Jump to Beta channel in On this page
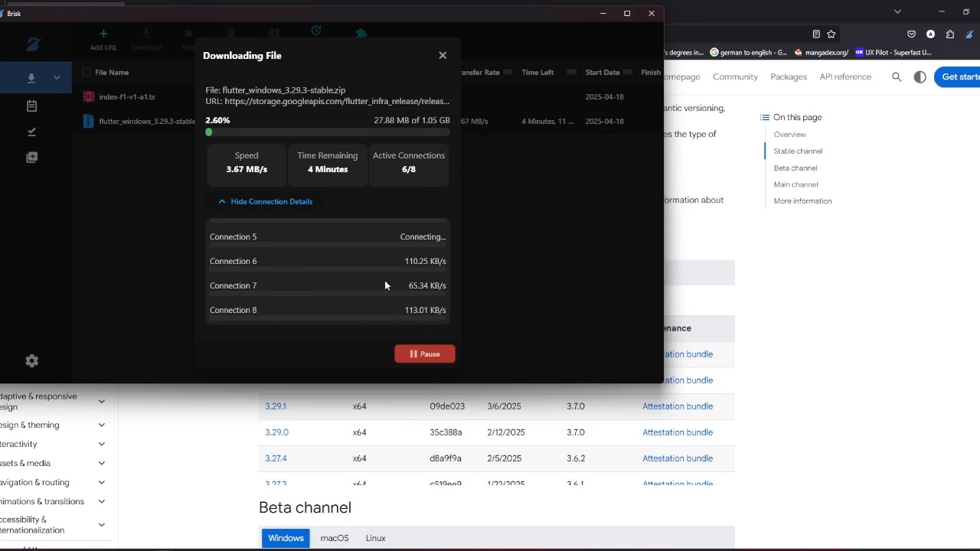980x551 pixels. tap(795, 168)
